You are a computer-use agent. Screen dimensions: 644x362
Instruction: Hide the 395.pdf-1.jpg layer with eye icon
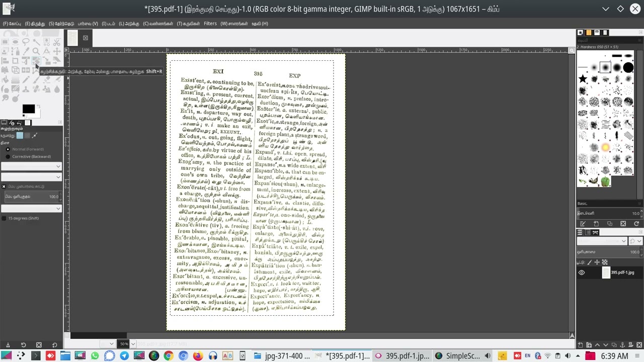click(x=582, y=273)
